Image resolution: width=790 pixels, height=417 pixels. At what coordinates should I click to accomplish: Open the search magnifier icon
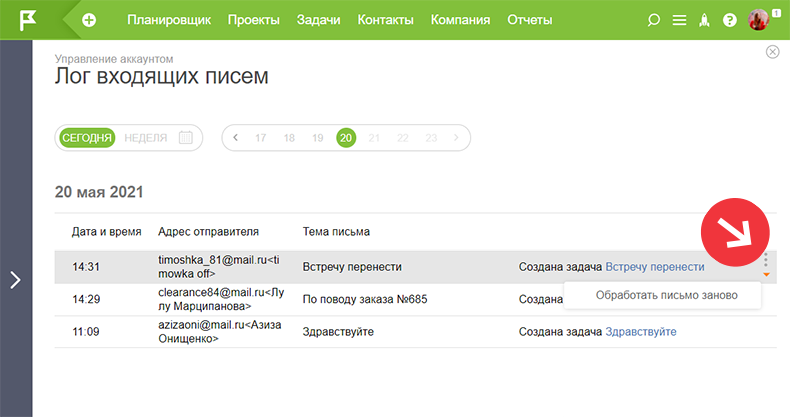click(653, 20)
